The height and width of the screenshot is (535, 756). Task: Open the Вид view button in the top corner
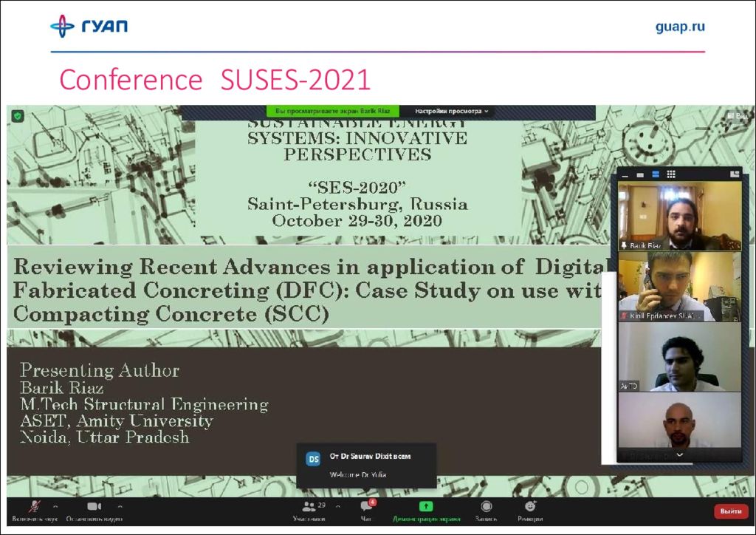[x=738, y=116]
